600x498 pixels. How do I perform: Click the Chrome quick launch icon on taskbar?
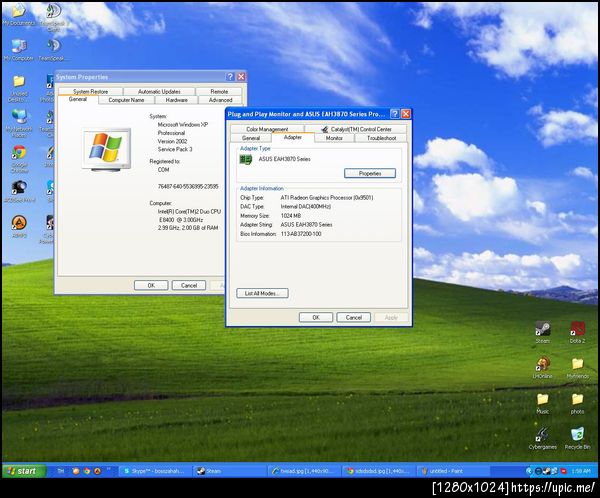tap(87, 471)
